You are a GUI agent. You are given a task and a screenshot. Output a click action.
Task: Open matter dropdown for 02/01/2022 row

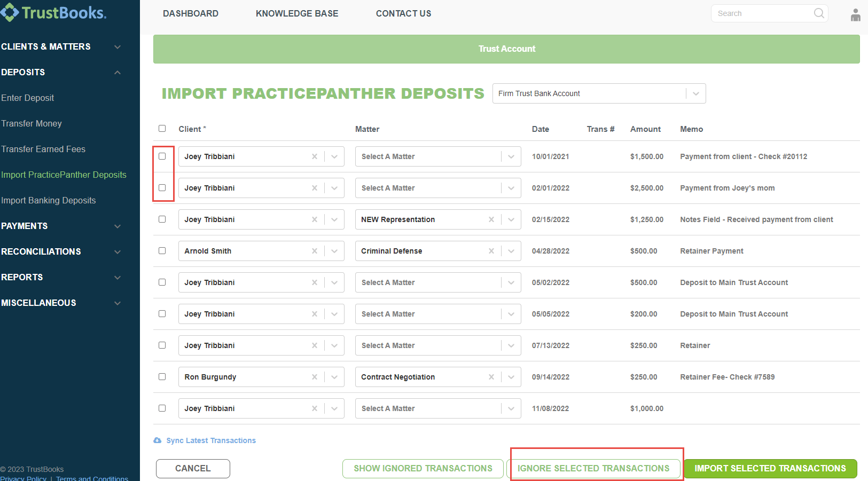(438, 188)
